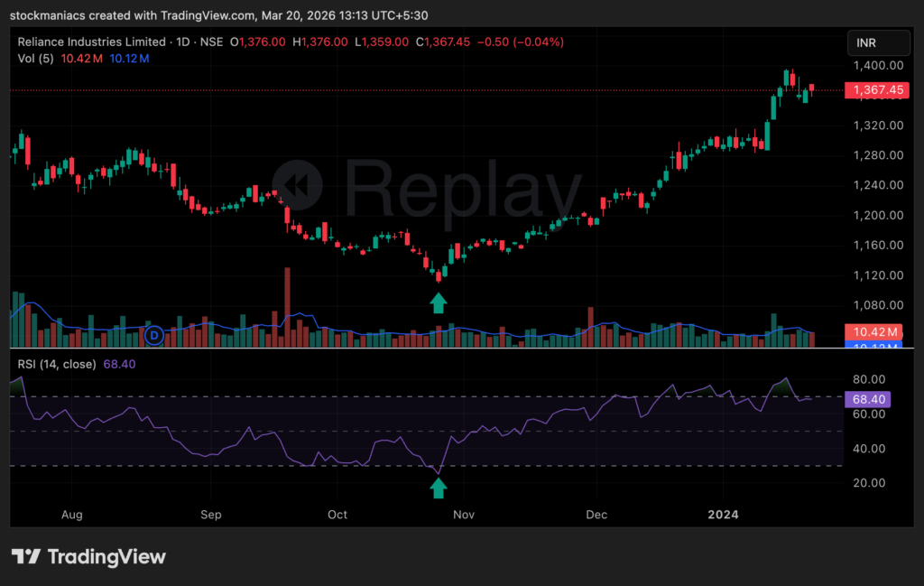This screenshot has height=586, width=924.
Task: Click the 2024 label on time axis
Action: (x=723, y=515)
